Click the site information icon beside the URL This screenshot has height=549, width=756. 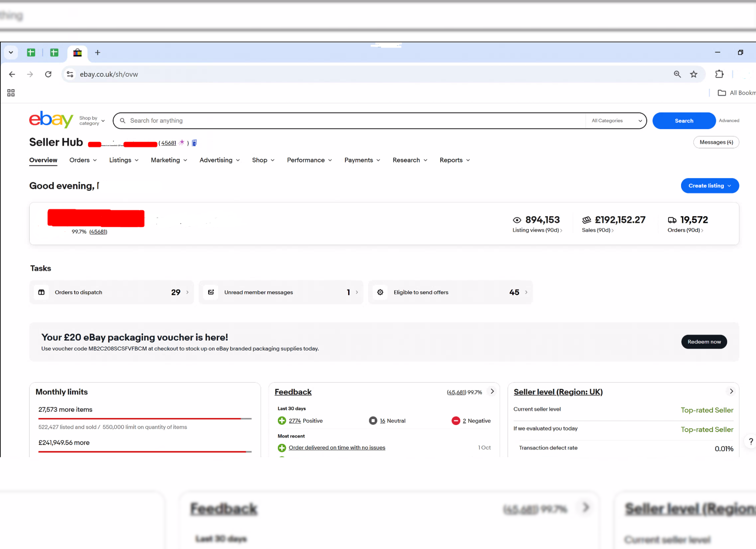(70, 74)
